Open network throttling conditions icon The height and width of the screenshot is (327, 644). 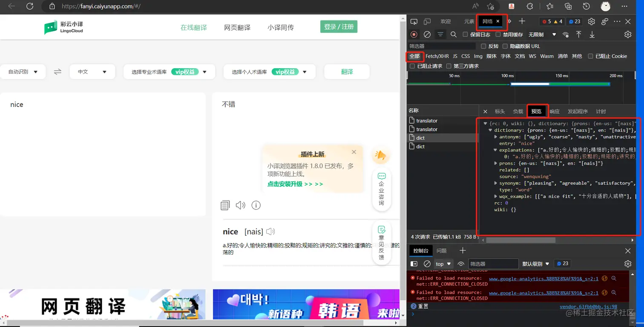(566, 34)
